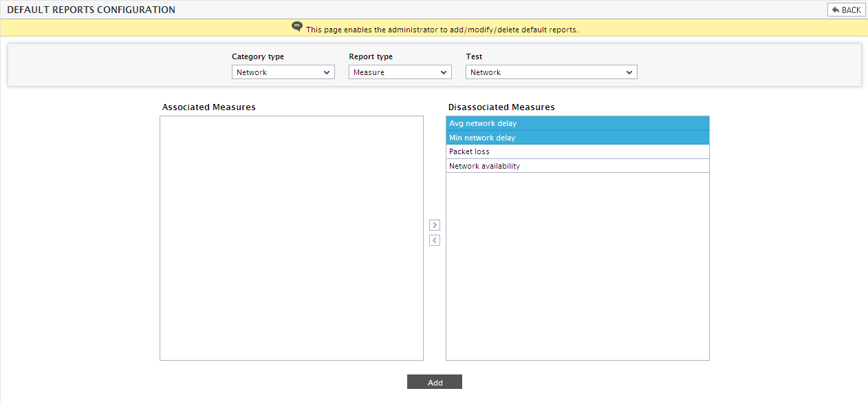Select Network availability measure
The height and width of the screenshot is (402, 868).
click(578, 166)
